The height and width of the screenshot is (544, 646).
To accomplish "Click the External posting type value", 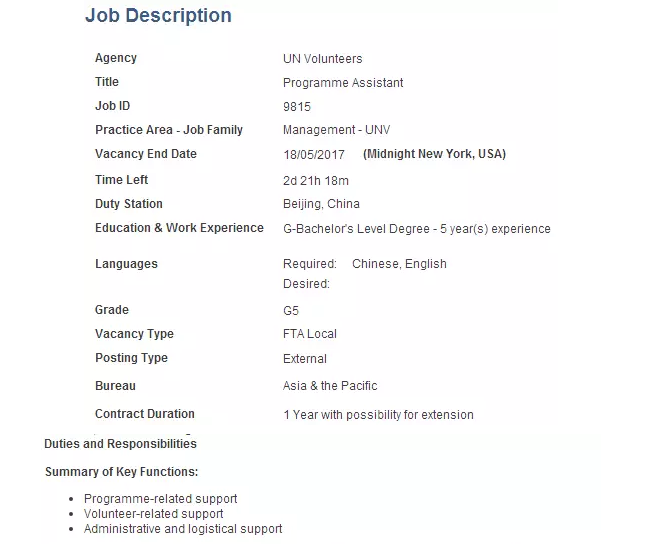I will 305,359.
